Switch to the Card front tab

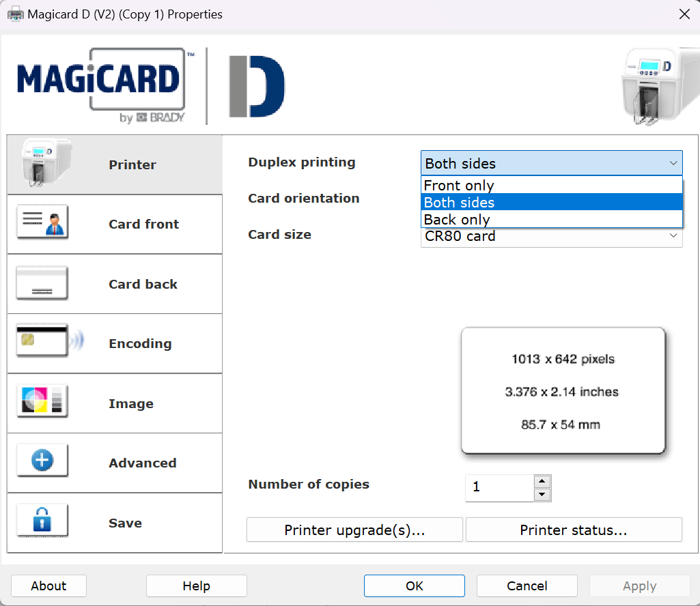click(x=115, y=224)
